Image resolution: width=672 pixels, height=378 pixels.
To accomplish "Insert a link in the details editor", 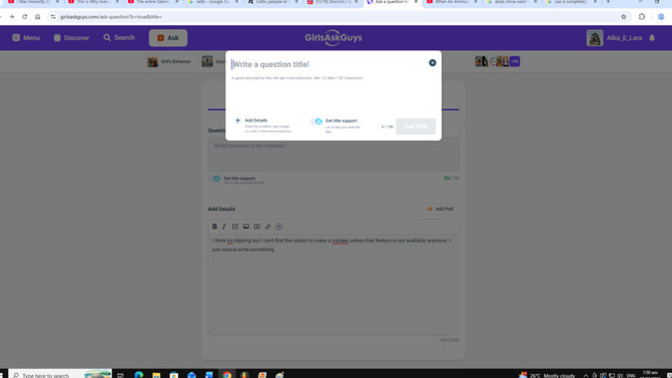I will click(268, 227).
